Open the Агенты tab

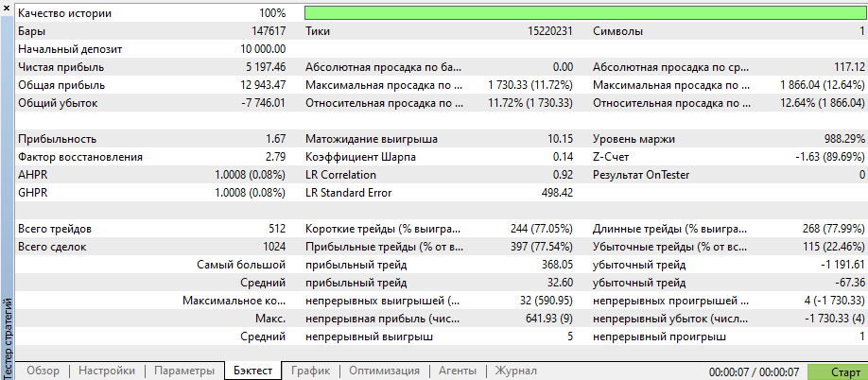tap(458, 371)
